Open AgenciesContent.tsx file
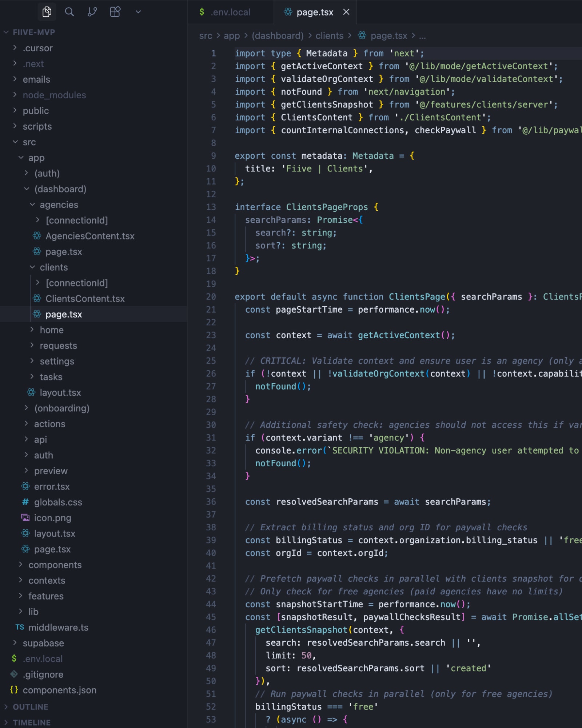Viewport: 582px width, 728px height. click(x=94, y=236)
